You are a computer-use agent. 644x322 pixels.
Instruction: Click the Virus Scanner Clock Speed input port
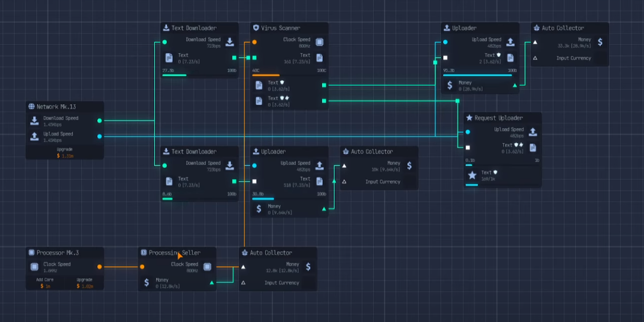(x=255, y=42)
